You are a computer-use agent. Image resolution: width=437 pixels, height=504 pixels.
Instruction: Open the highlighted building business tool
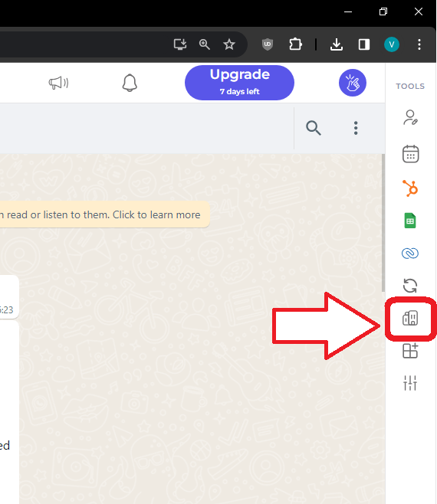pos(410,318)
